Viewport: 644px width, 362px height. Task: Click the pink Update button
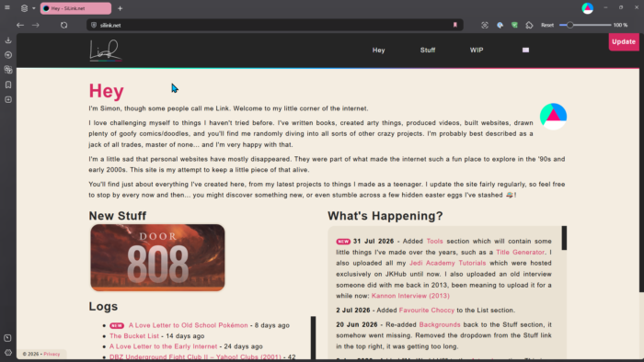(624, 42)
